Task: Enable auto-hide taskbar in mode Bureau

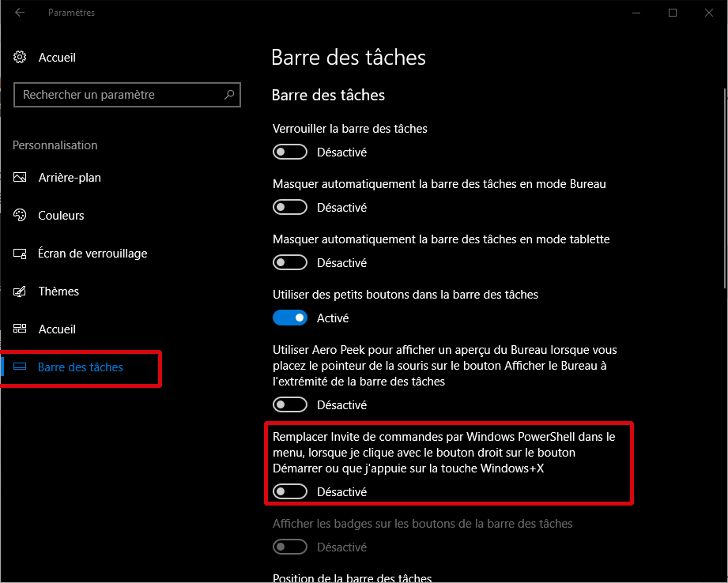Action: coord(289,207)
